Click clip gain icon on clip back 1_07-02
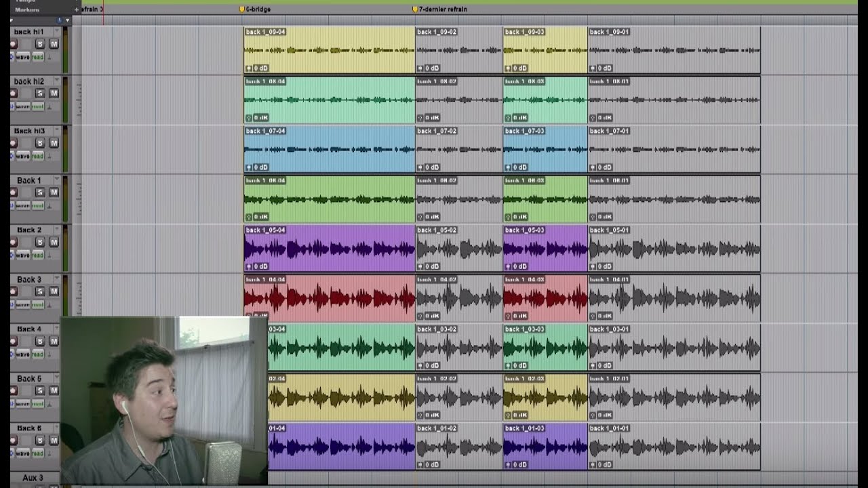 point(420,167)
